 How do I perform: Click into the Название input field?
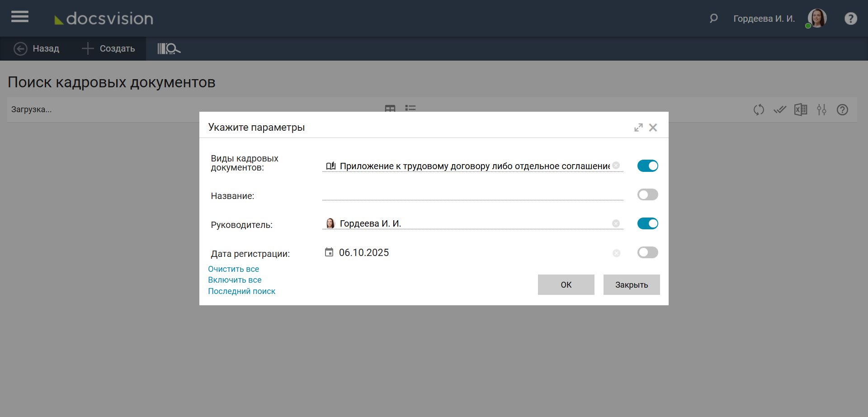[472, 194]
